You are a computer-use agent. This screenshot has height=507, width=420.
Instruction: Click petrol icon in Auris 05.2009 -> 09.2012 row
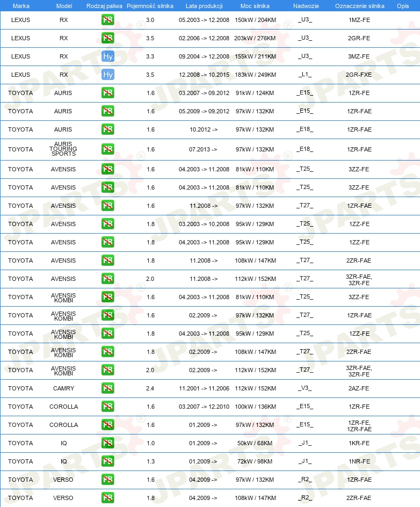(x=107, y=111)
